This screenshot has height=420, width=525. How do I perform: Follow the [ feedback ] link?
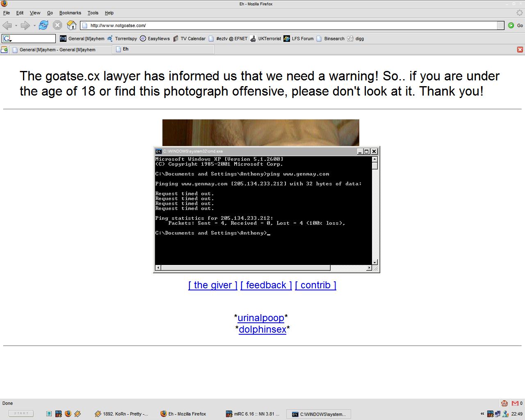tap(266, 285)
